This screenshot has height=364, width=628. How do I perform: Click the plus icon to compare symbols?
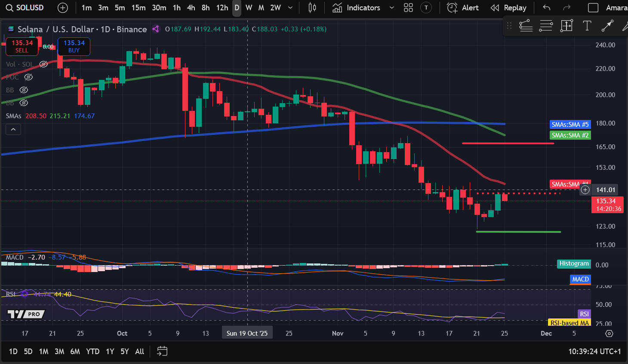point(63,7)
